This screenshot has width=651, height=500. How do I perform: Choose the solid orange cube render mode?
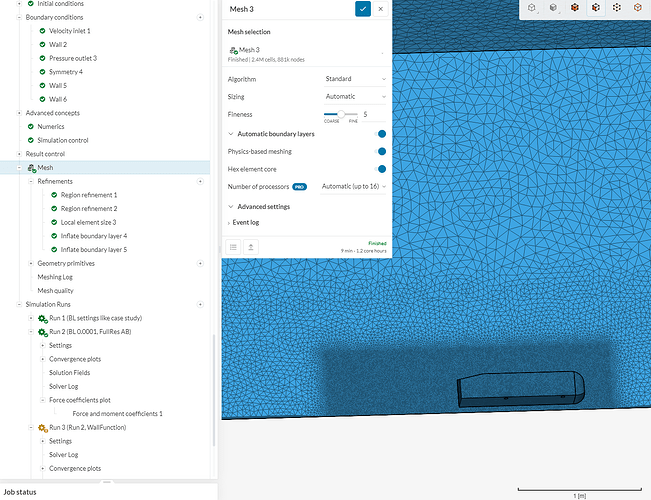point(575,7)
